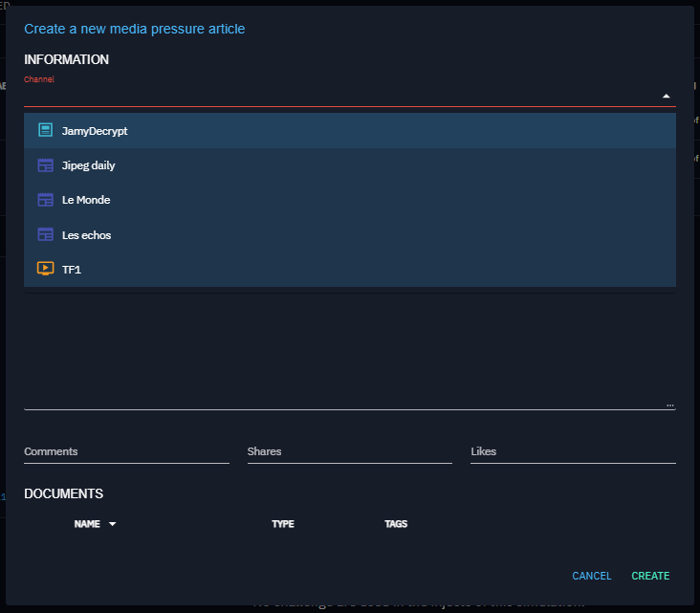Click the JamyDecrypt channel icon
The width and height of the screenshot is (700, 613).
click(45, 130)
